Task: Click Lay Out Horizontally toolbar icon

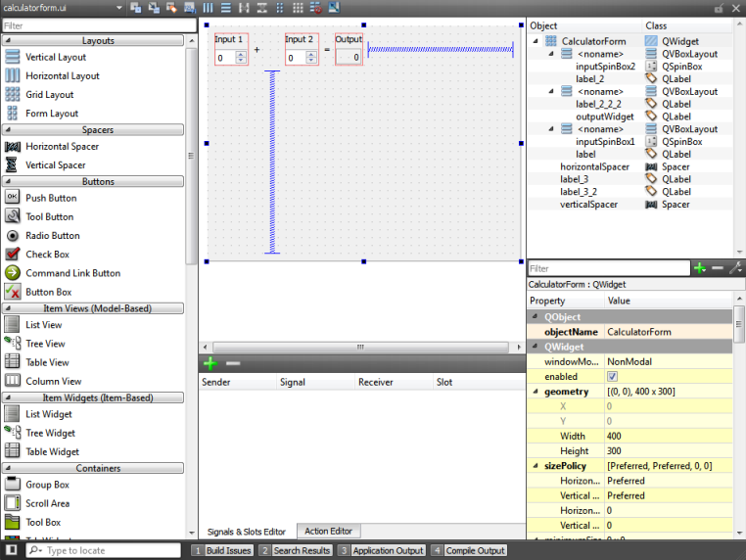Action: (209, 8)
